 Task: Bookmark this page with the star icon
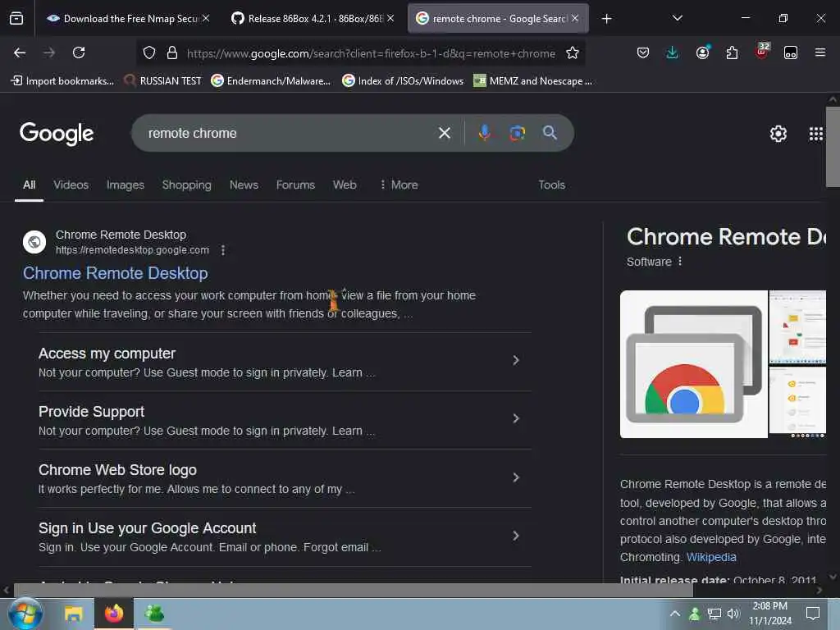pyautogui.click(x=572, y=52)
